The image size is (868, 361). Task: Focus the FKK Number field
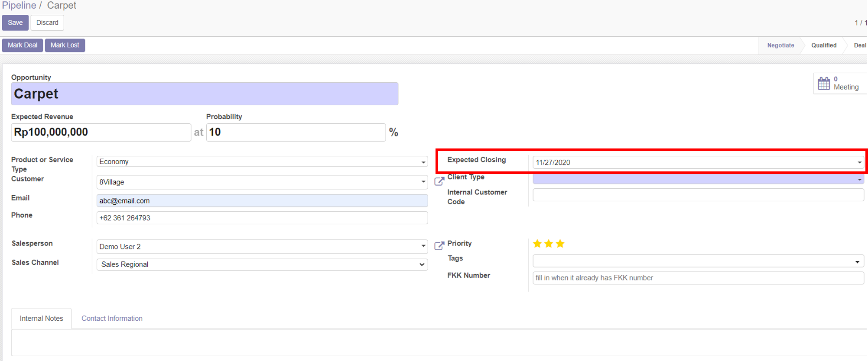[698, 278]
